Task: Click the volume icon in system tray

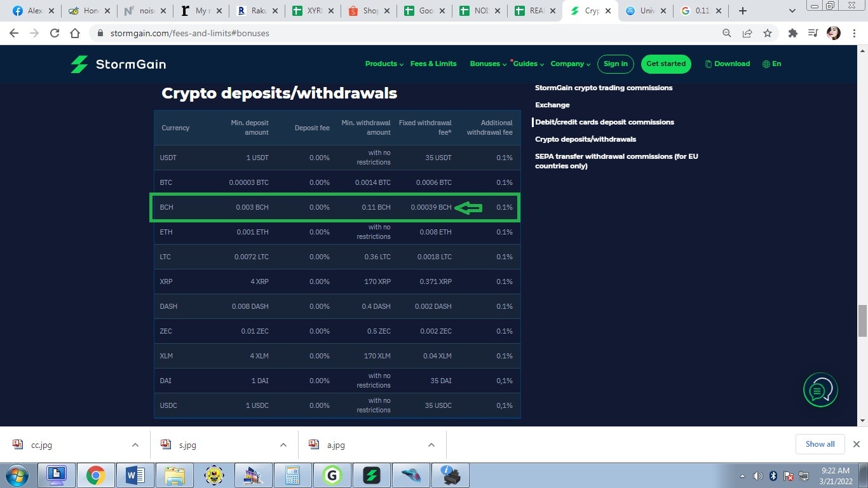Action: [757, 476]
